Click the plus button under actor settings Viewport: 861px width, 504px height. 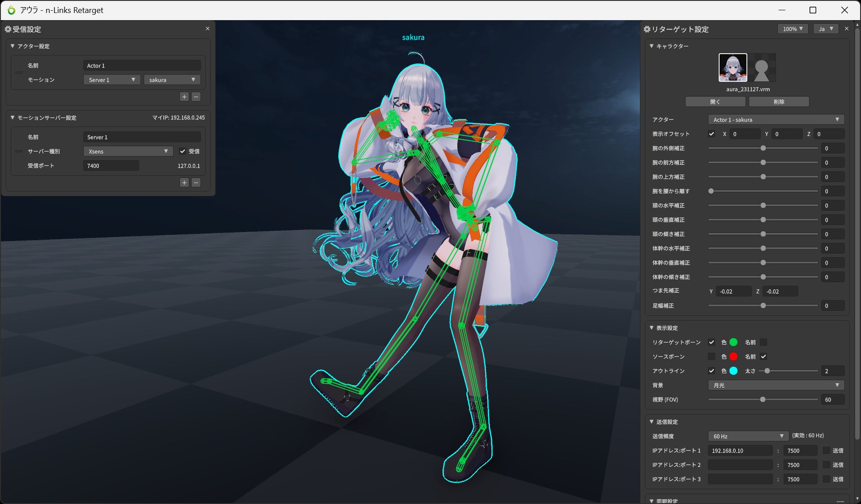(x=184, y=97)
